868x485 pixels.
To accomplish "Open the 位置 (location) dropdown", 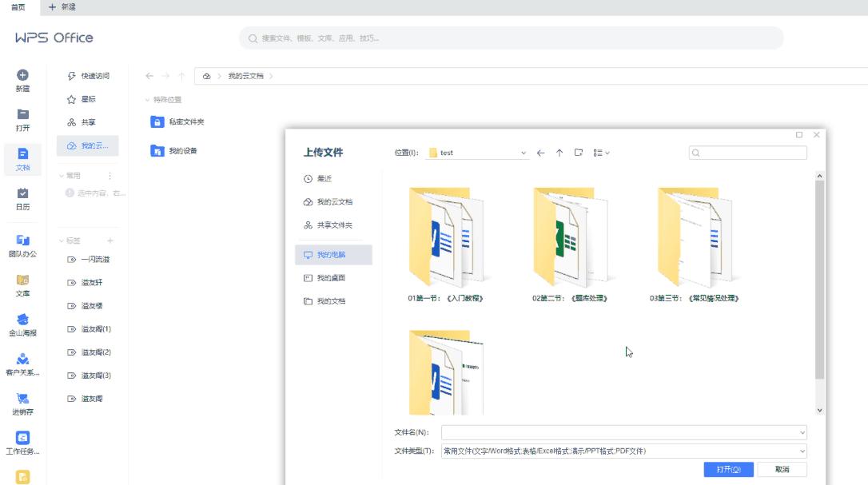I will (x=524, y=152).
